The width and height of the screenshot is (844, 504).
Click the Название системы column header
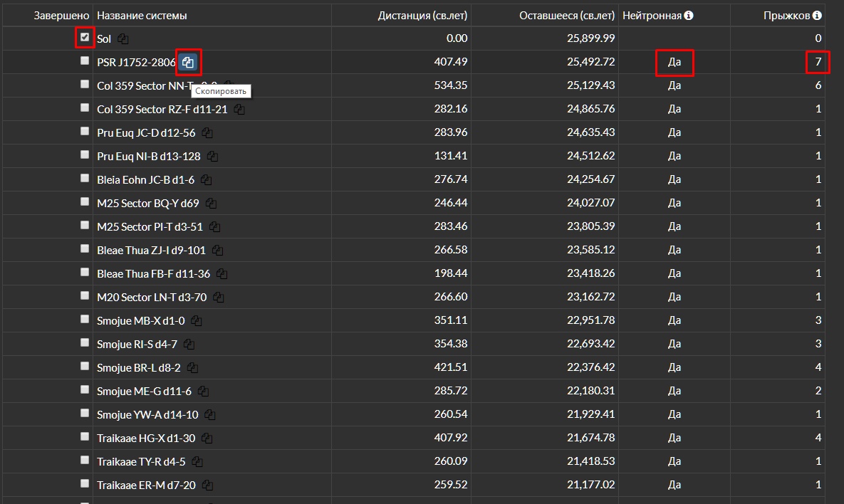(142, 16)
